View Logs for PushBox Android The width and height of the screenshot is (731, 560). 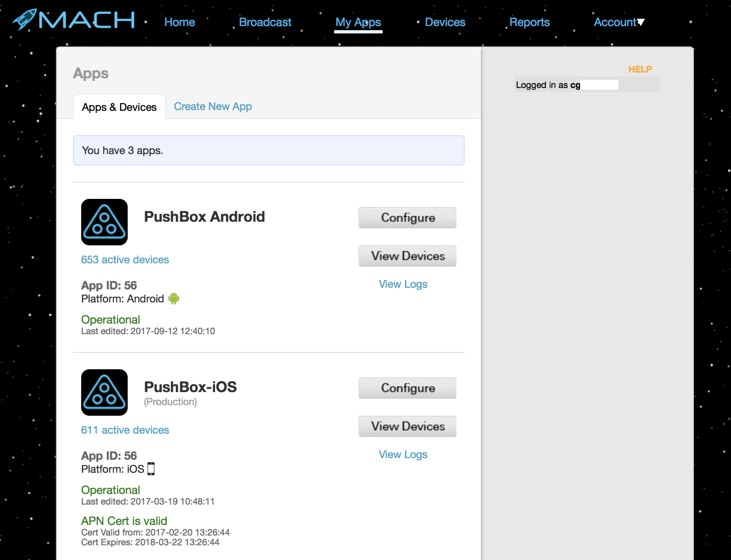tap(403, 284)
